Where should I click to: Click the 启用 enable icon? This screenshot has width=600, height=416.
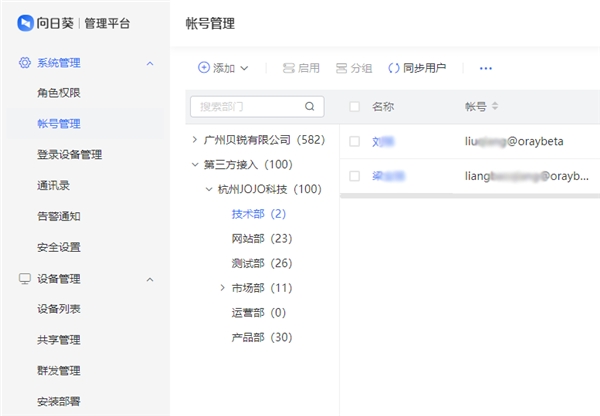coord(289,68)
